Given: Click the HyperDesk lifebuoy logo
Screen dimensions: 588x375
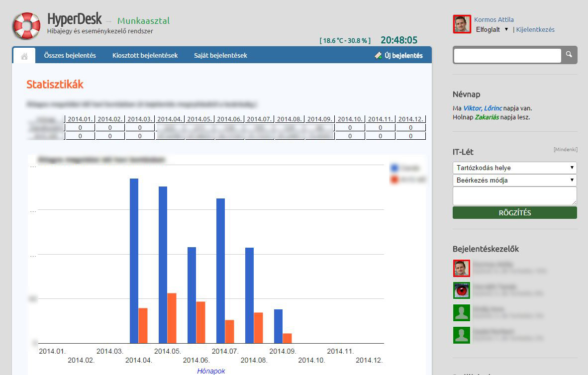Looking at the screenshot, I should tap(24, 25).
